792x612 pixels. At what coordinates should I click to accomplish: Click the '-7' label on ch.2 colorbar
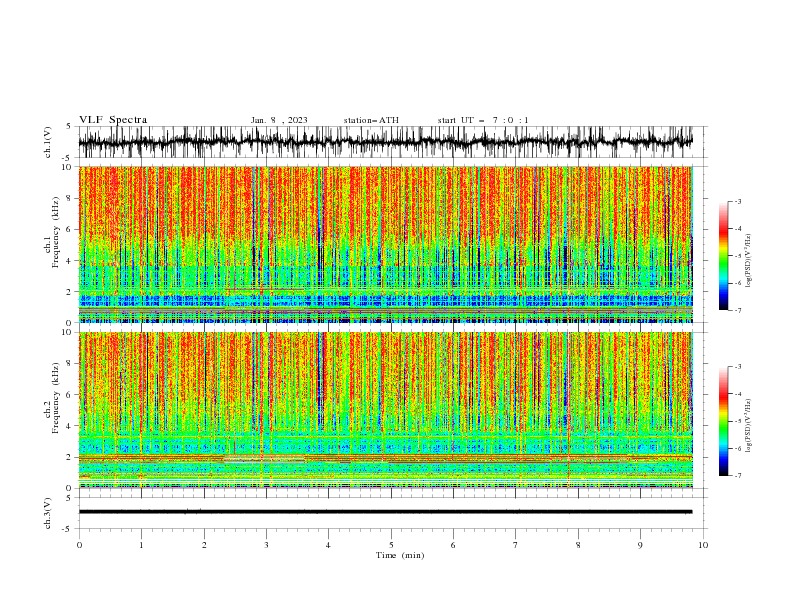737,476
